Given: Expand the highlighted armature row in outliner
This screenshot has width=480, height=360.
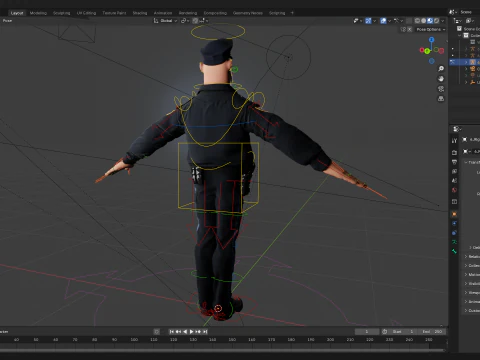Looking at the screenshot, I should tap(466, 62).
